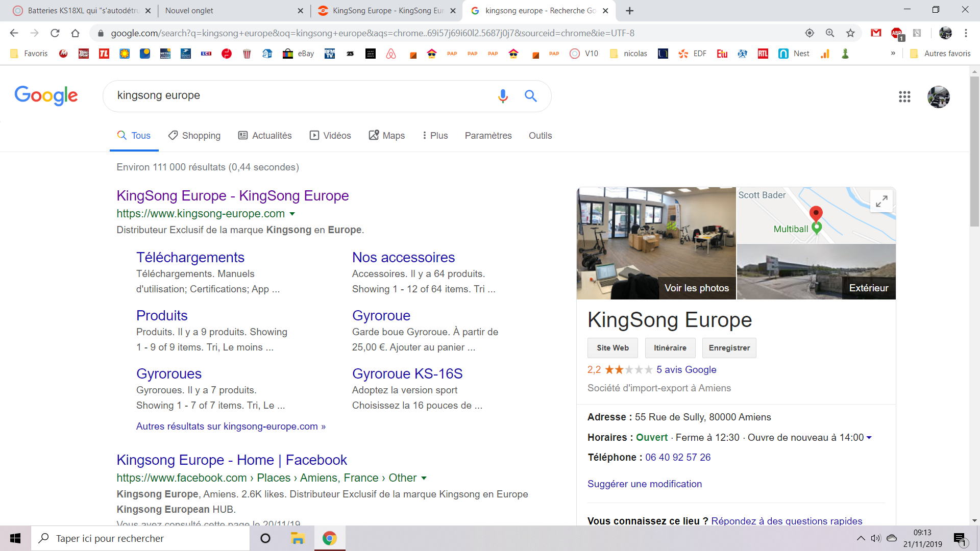
Task: Switch to the Actualités results tab
Action: 265,136
